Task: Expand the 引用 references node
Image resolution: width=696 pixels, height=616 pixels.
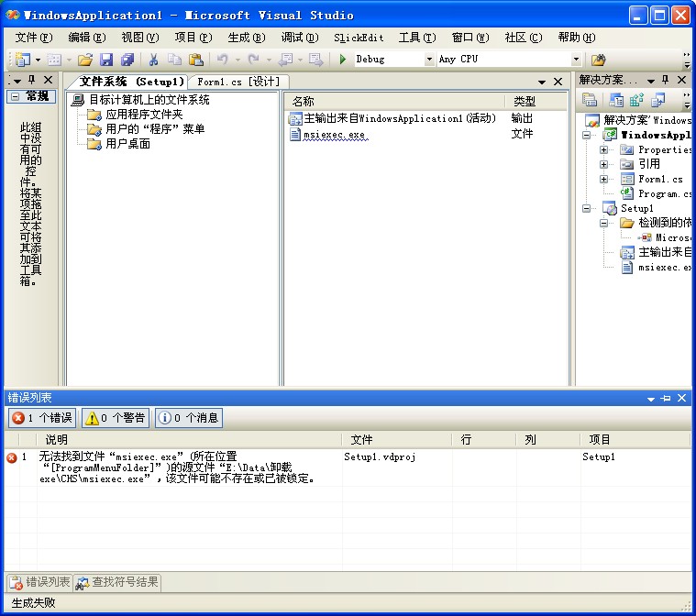Action: [x=603, y=164]
